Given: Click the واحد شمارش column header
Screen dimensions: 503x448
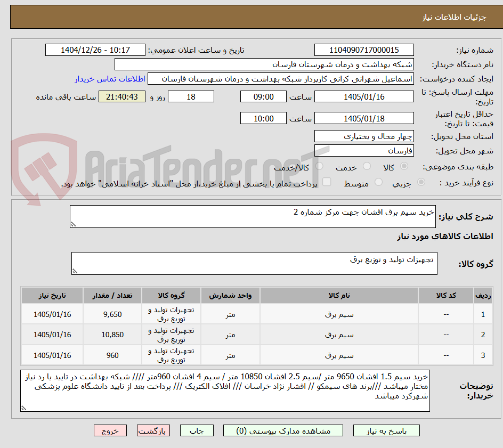Looking at the screenshot, I should (x=230, y=295).
